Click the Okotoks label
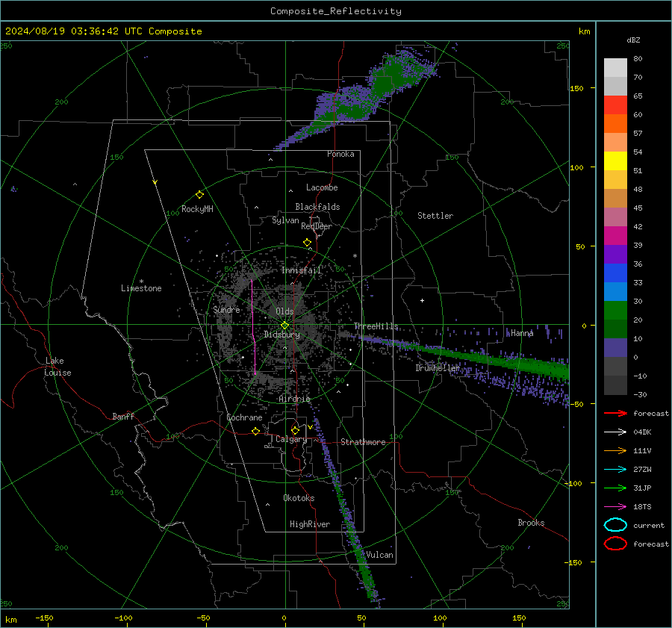The width and height of the screenshot is (672, 628). tap(299, 497)
